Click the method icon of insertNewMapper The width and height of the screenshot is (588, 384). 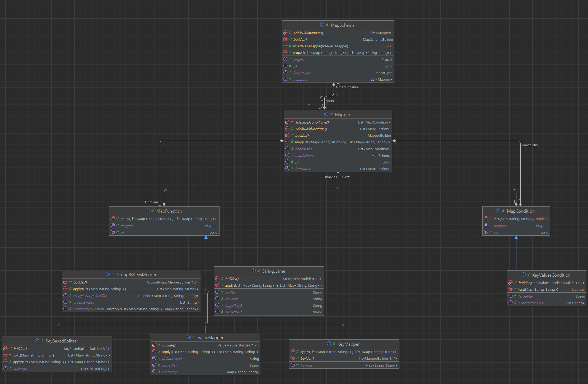[x=286, y=46]
